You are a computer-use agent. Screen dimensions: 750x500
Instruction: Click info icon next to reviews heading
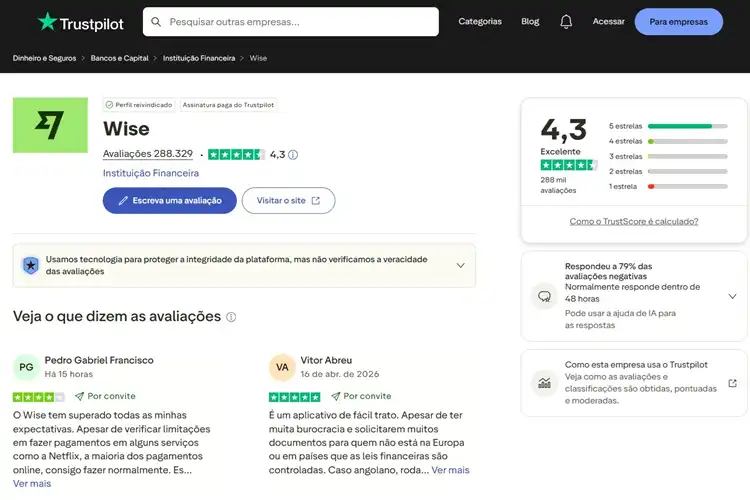[231, 317]
